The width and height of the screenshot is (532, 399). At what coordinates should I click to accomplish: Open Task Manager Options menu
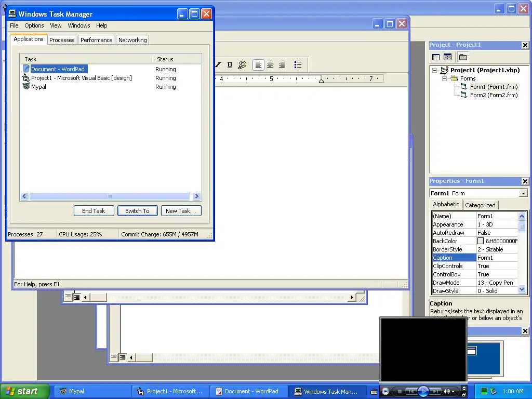coord(34,25)
